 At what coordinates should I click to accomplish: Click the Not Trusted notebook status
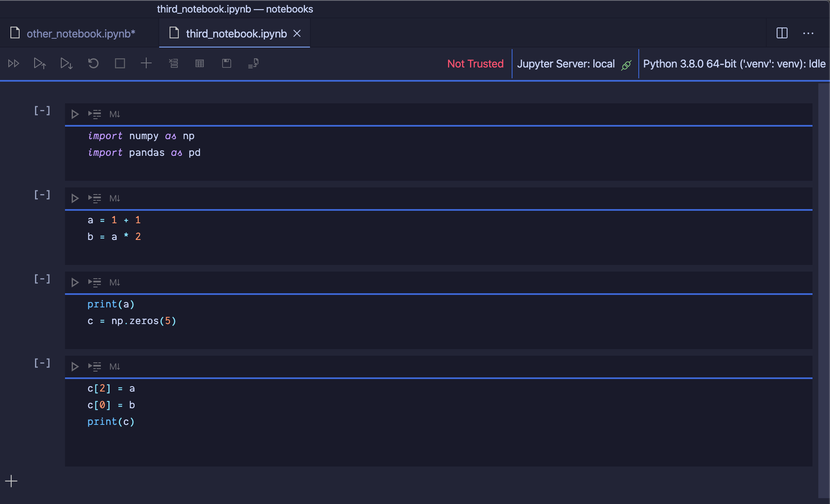[x=475, y=64]
